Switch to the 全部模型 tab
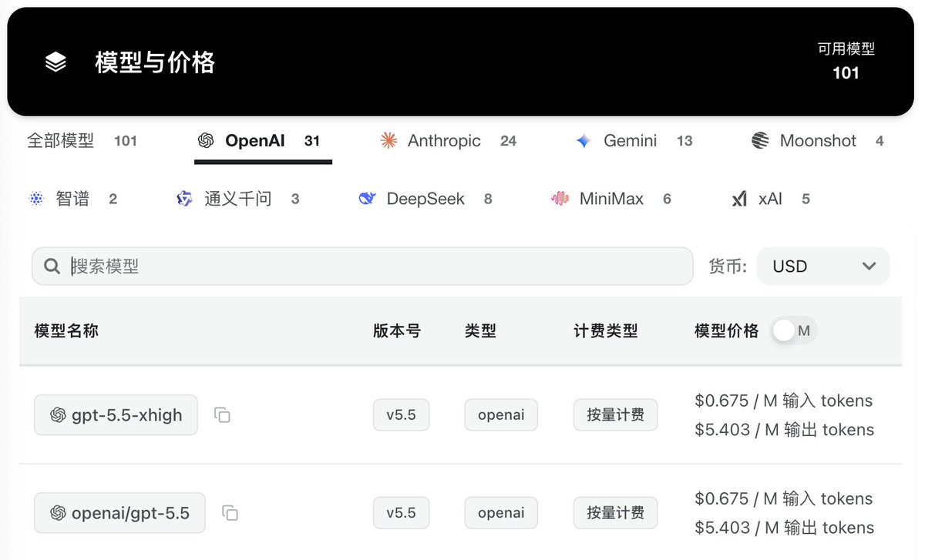 pos(82,141)
